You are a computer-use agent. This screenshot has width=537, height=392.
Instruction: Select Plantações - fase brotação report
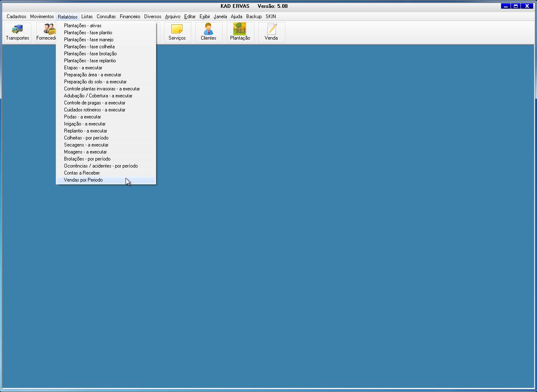(x=106, y=54)
